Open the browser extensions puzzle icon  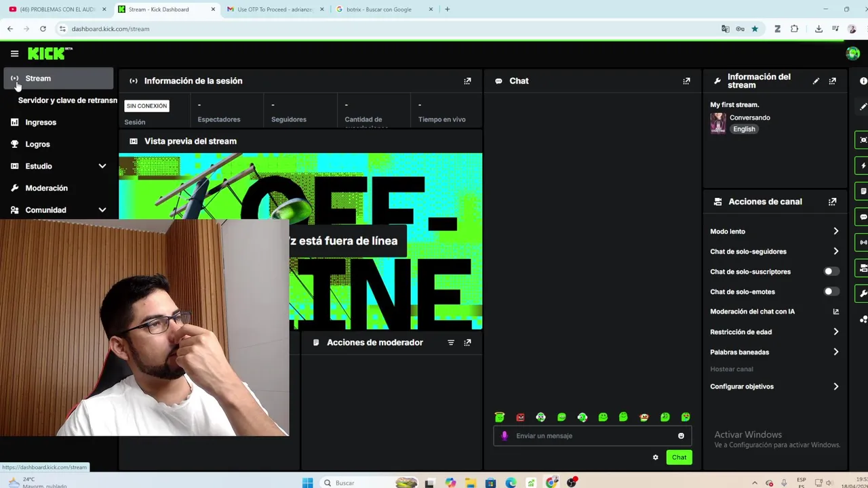(794, 28)
